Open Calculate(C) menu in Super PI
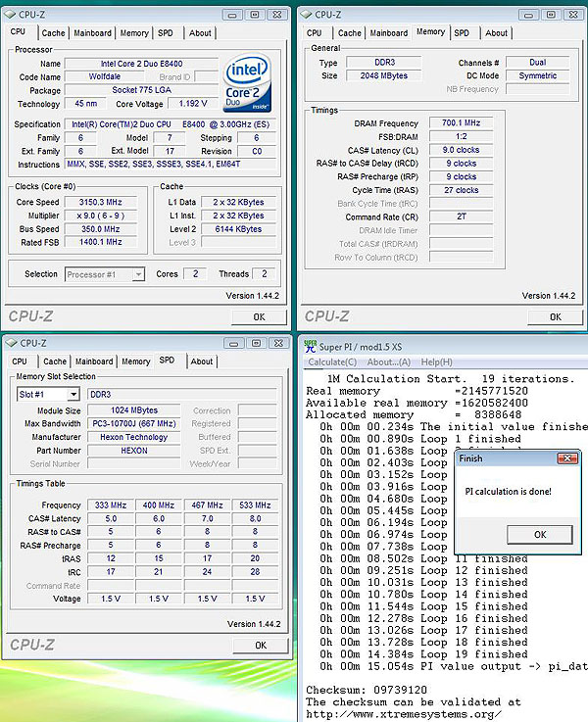 [332, 362]
